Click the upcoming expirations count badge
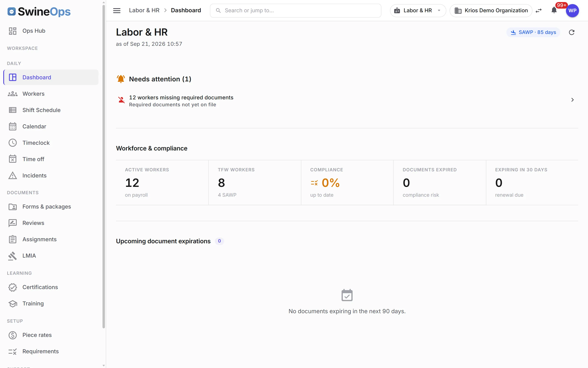The image size is (588, 368). [x=219, y=241]
